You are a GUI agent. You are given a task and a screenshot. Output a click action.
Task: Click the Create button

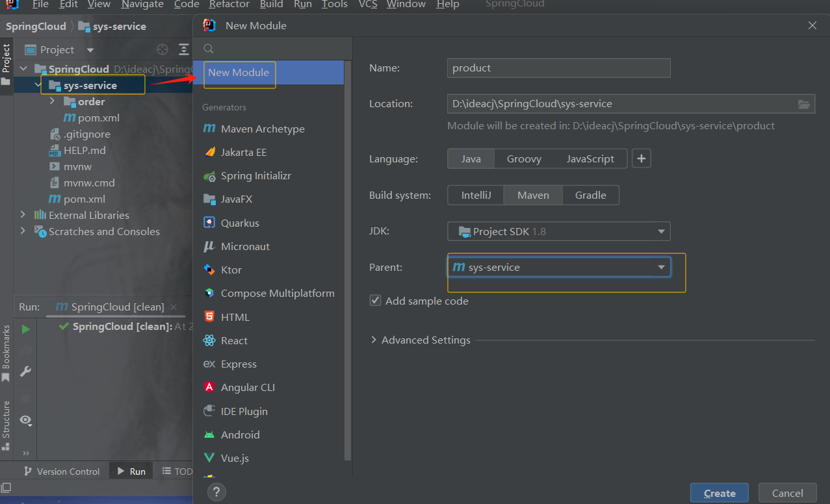[720, 493]
